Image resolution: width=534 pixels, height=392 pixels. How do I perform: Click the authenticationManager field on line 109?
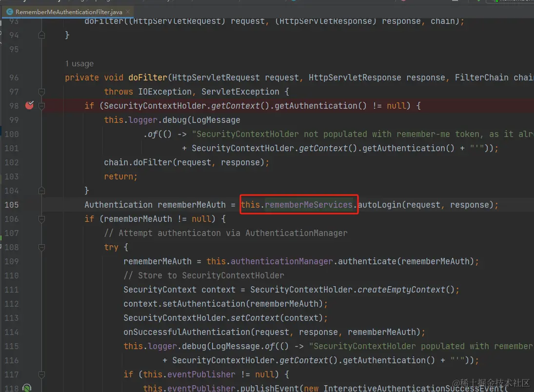pyautogui.click(x=282, y=261)
